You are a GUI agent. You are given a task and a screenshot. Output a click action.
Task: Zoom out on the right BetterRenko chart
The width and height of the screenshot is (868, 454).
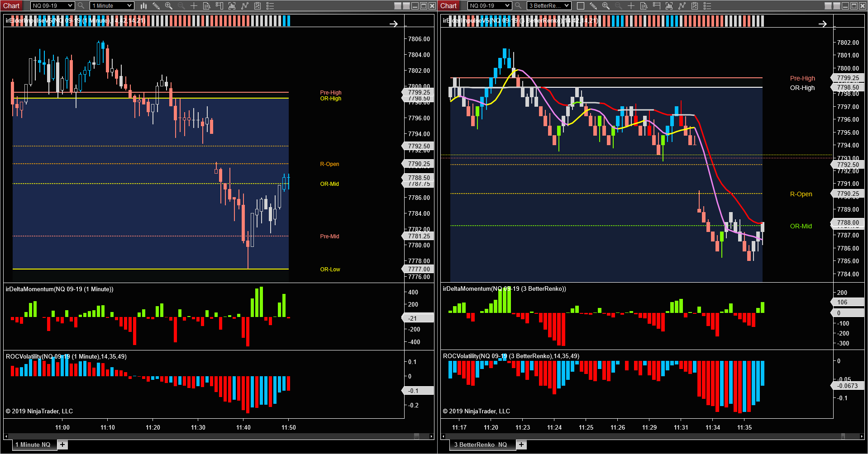coord(619,6)
